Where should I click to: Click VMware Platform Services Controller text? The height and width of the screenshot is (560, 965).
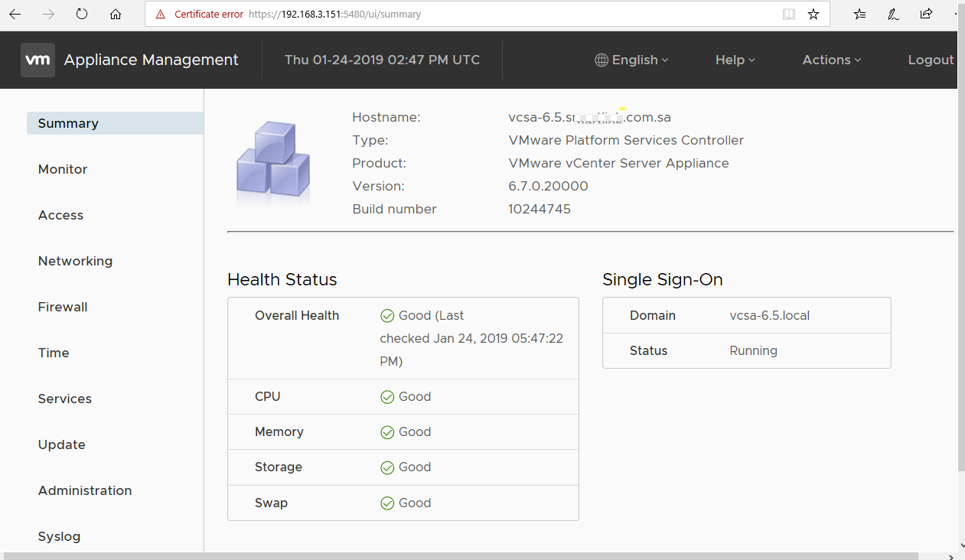coord(626,140)
